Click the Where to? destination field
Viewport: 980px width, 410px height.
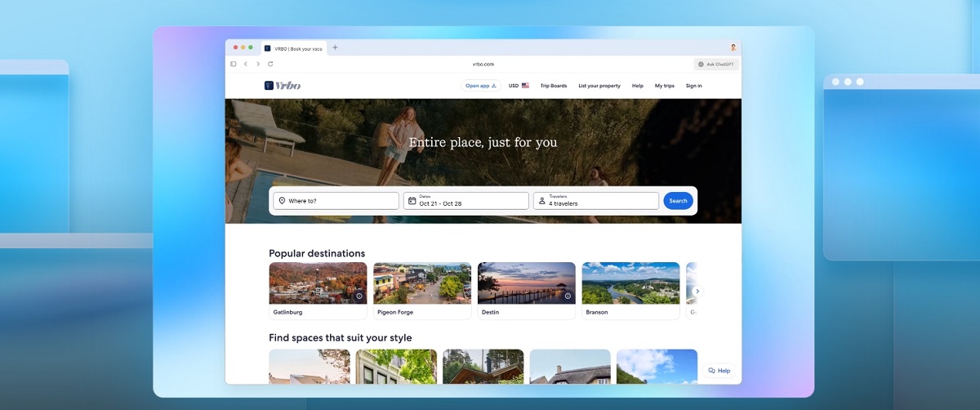[x=336, y=201]
